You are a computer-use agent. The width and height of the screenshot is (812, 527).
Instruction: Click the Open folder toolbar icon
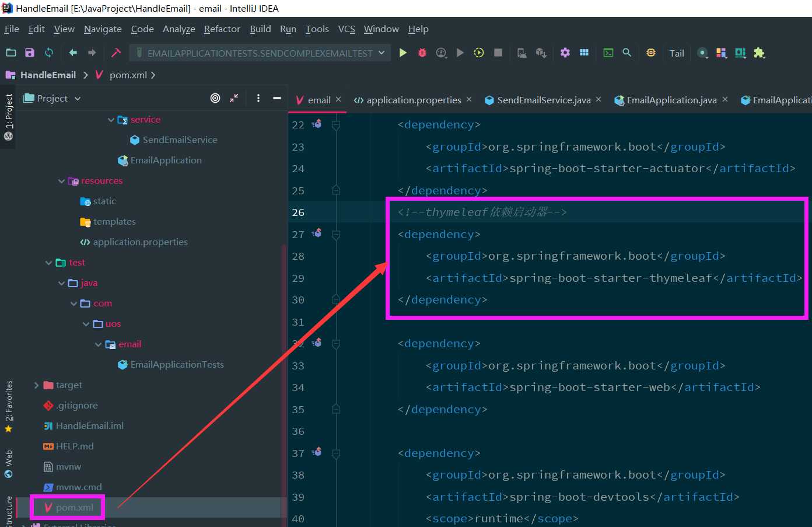[x=11, y=53]
